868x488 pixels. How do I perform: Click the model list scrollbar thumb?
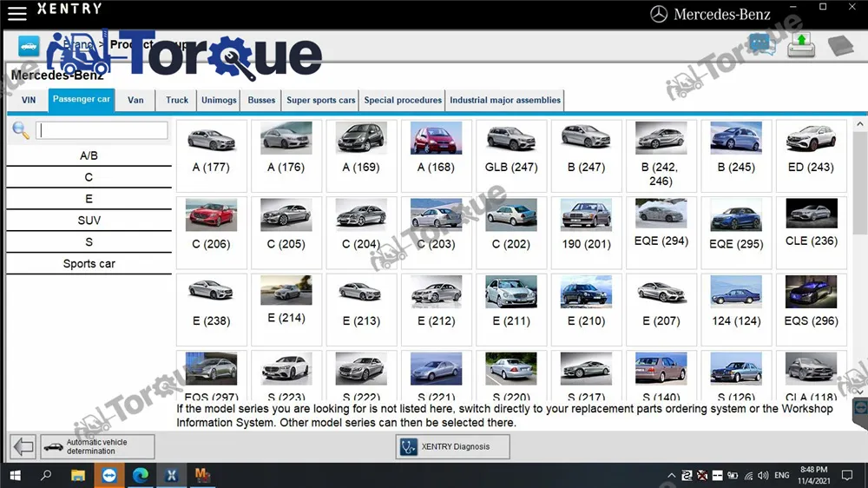coord(859,183)
